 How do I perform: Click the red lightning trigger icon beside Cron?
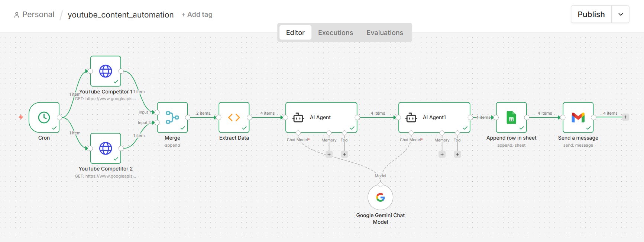pos(21,117)
